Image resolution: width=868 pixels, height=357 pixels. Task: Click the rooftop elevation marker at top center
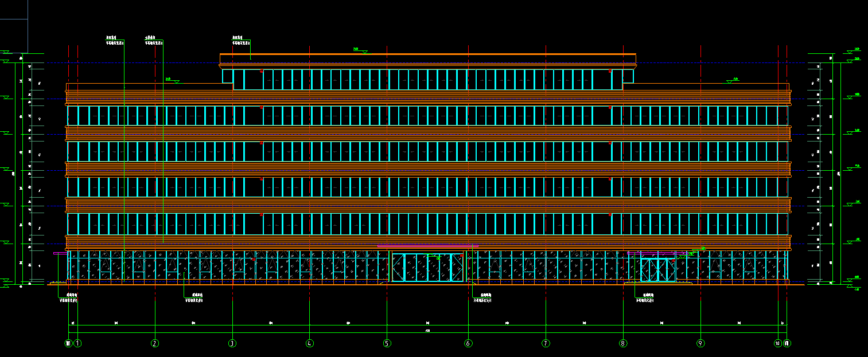point(360,50)
